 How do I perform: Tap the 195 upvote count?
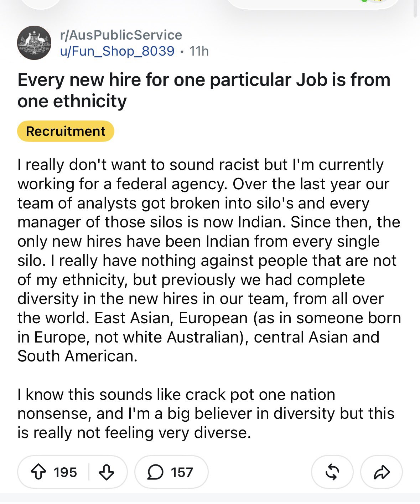coord(65,472)
